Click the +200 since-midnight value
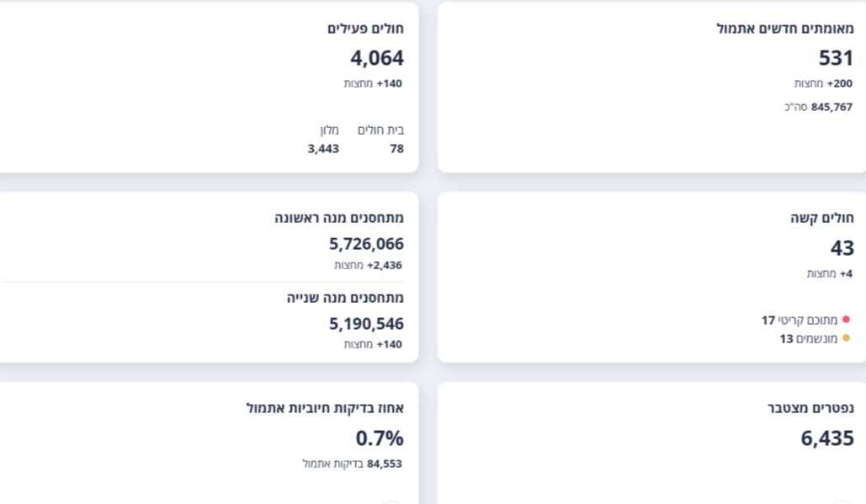 click(840, 83)
